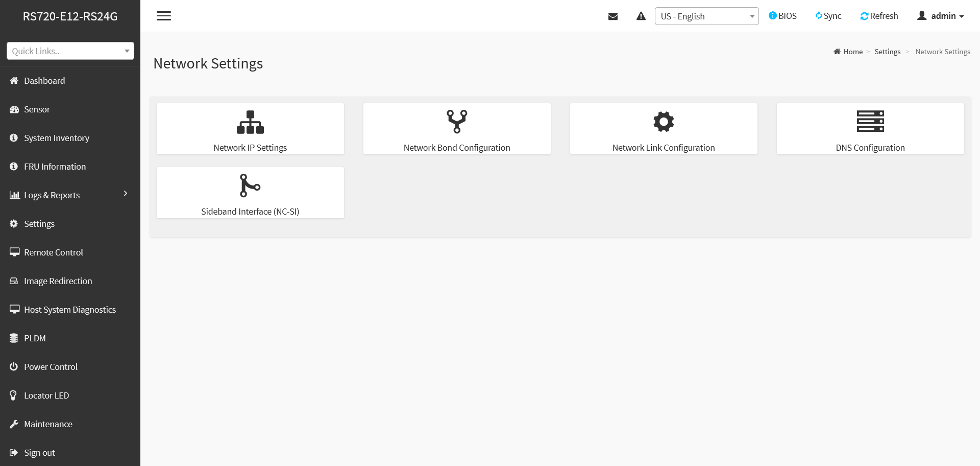The width and height of the screenshot is (980, 466).
Task: Click the Sync text link
Action: [x=832, y=16]
